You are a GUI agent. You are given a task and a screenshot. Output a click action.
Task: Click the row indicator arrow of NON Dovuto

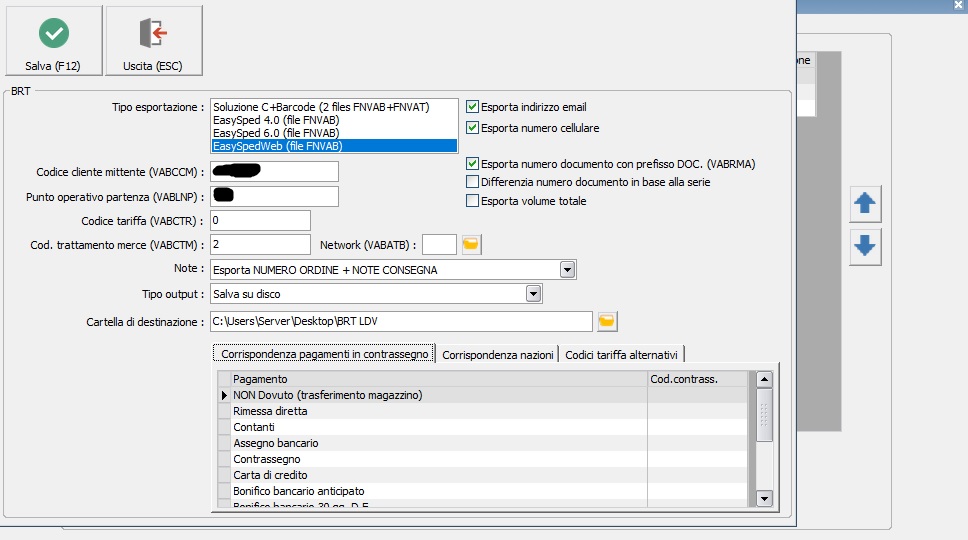[224, 395]
